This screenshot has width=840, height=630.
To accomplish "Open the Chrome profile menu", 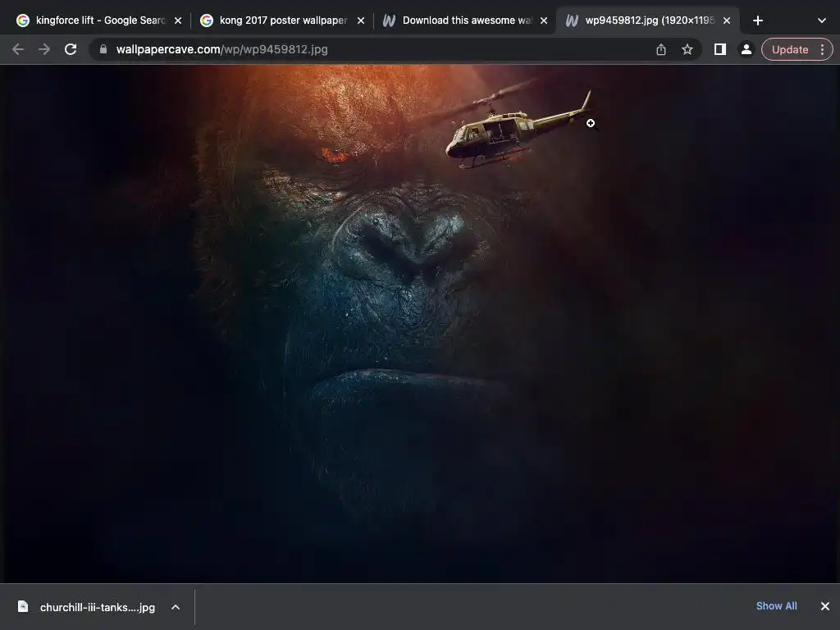I will [x=746, y=49].
